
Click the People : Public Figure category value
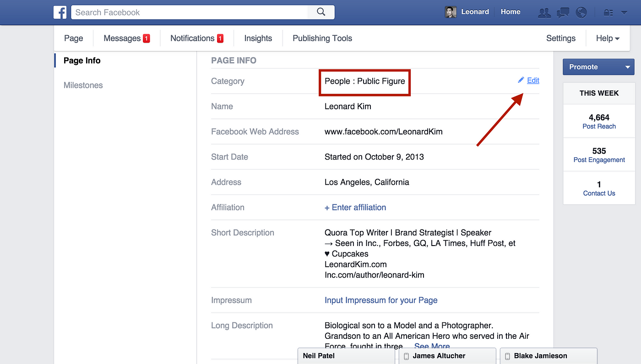click(x=365, y=81)
